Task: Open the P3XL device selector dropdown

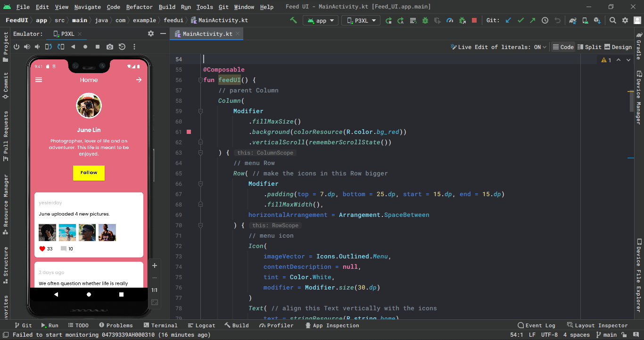Action: (361, 20)
